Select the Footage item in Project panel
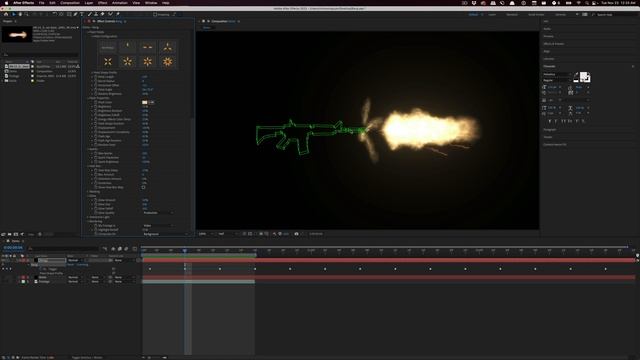Image resolution: width=640 pixels, height=360 pixels. (14, 76)
